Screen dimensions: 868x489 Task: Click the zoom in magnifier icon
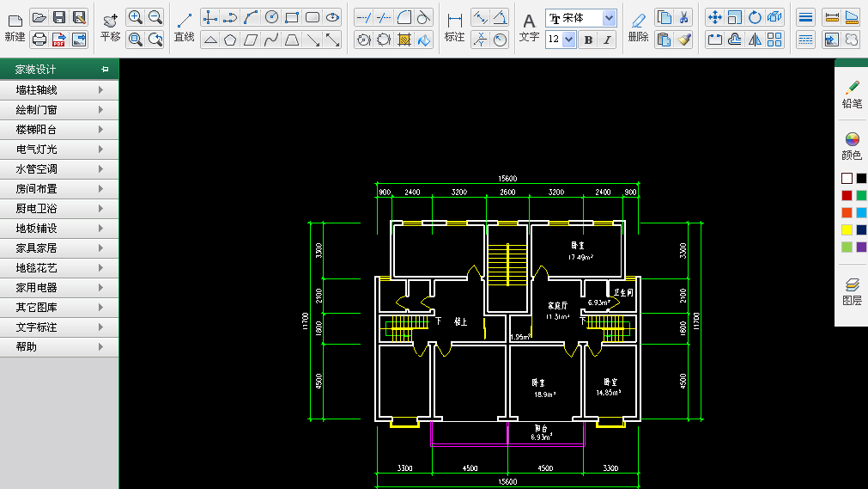click(x=135, y=17)
